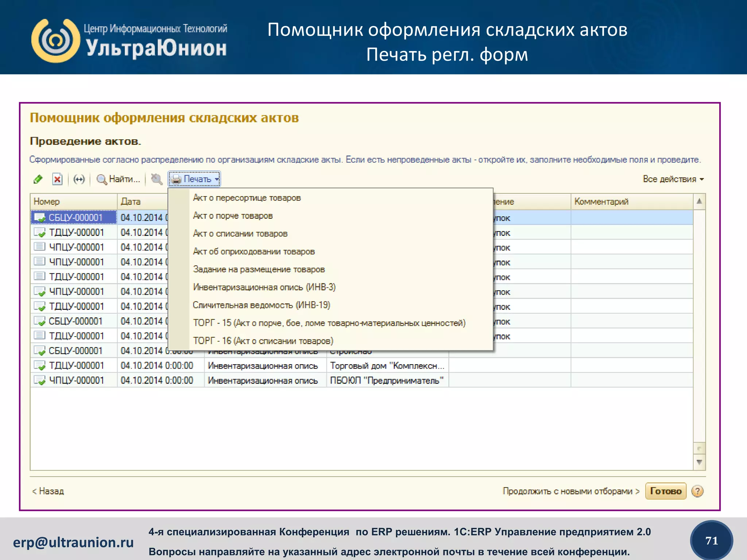Click the refresh arrows toolbar icon
747x560 pixels.
(79, 179)
